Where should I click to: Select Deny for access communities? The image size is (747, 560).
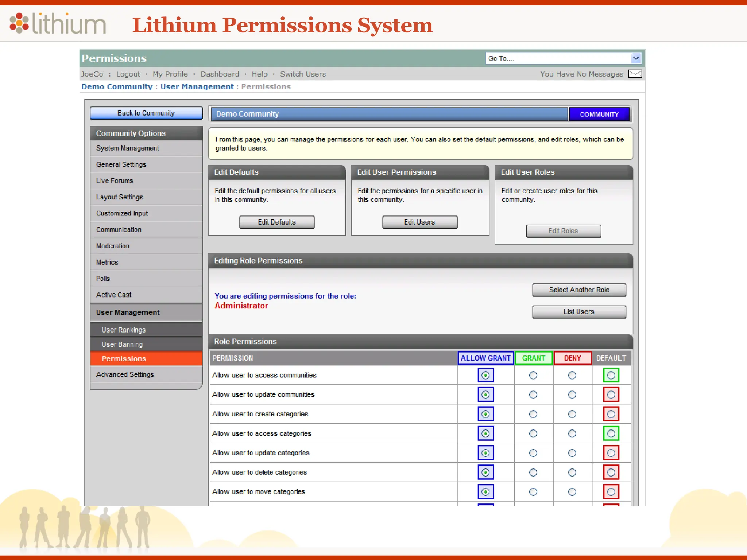572,375
